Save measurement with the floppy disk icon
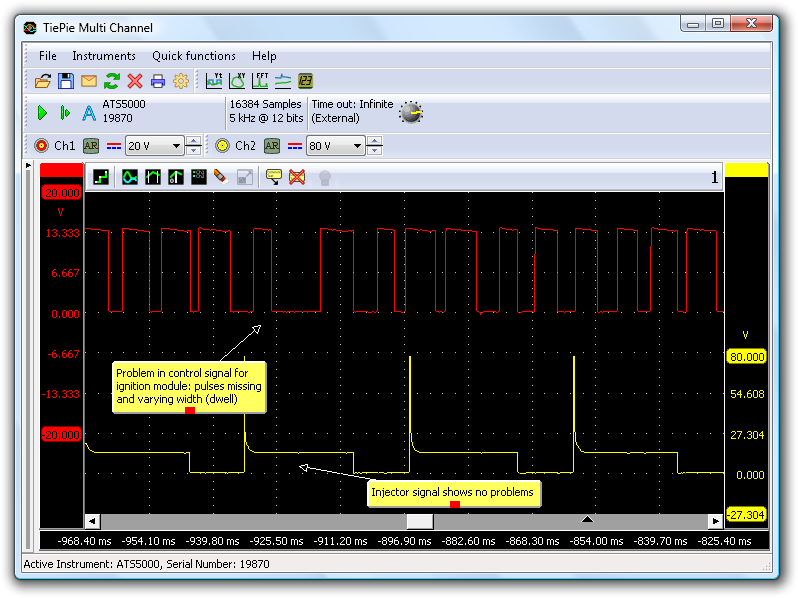Screen dimensions: 798x598 click(x=66, y=81)
